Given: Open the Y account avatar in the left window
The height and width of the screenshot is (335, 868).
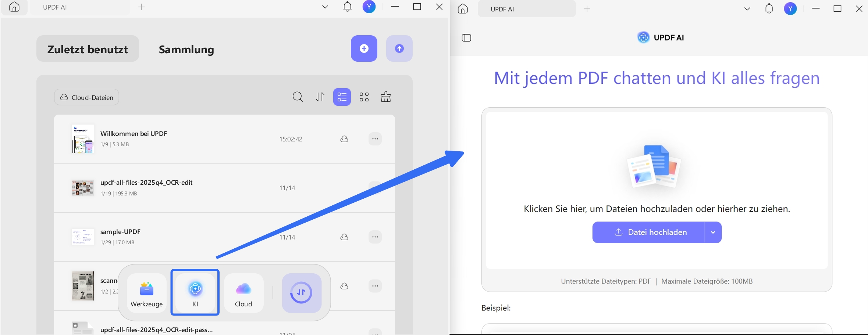Looking at the screenshot, I should click(369, 7).
